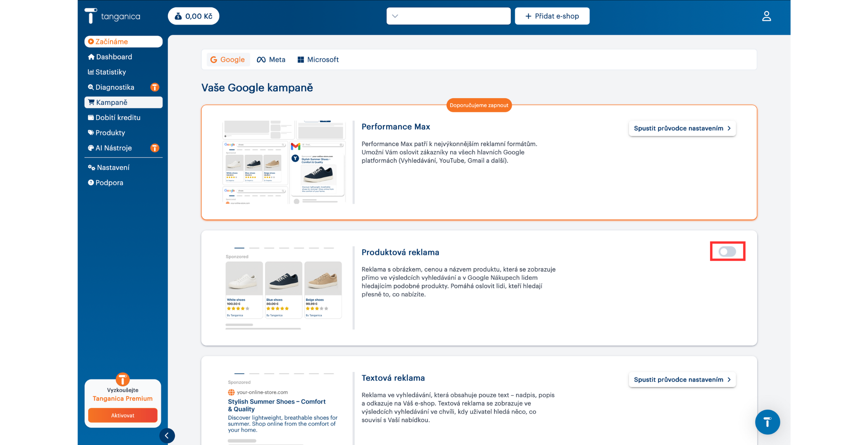Click the Vaše Google kampaně heading
This screenshot has height=445, width=868.
(x=257, y=88)
